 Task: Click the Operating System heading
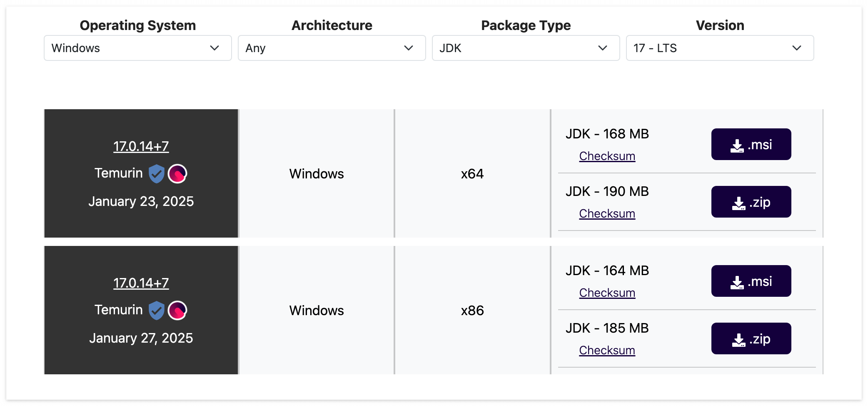click(x=138, y=25)
